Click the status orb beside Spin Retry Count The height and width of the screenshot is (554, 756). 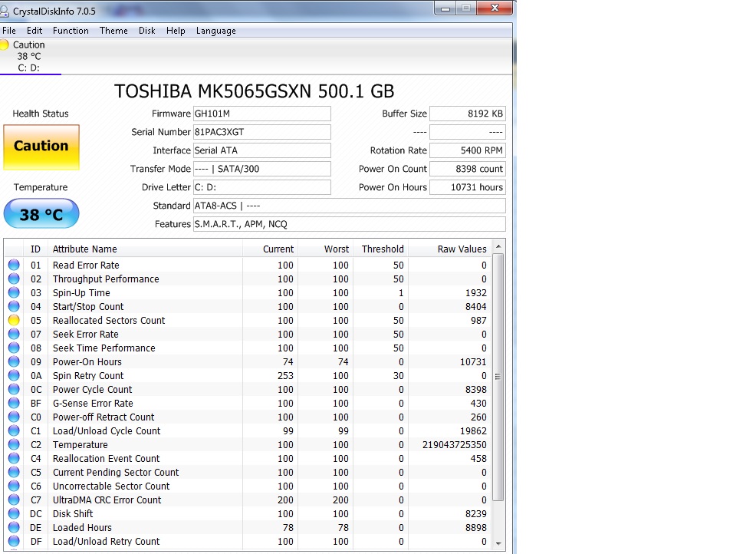[x=14, y=375]
